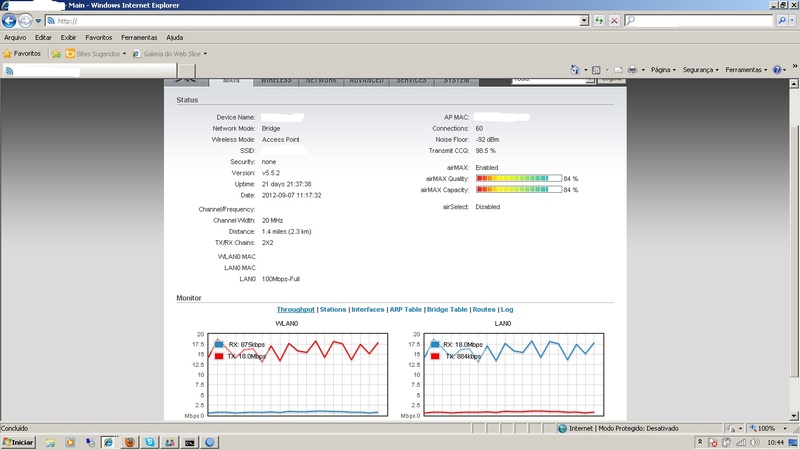800x450 pixels.
Task: Click the Favoritos star icon
Action: [x=8, y=53]
